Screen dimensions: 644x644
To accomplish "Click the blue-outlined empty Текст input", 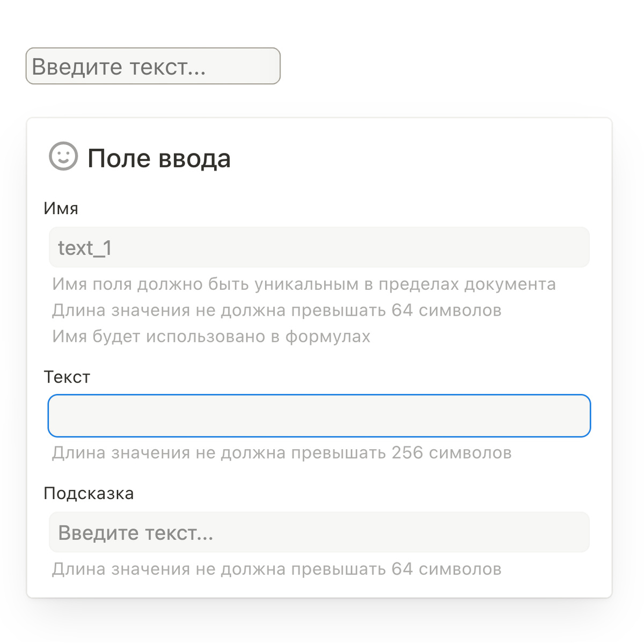I will (319, 416).
